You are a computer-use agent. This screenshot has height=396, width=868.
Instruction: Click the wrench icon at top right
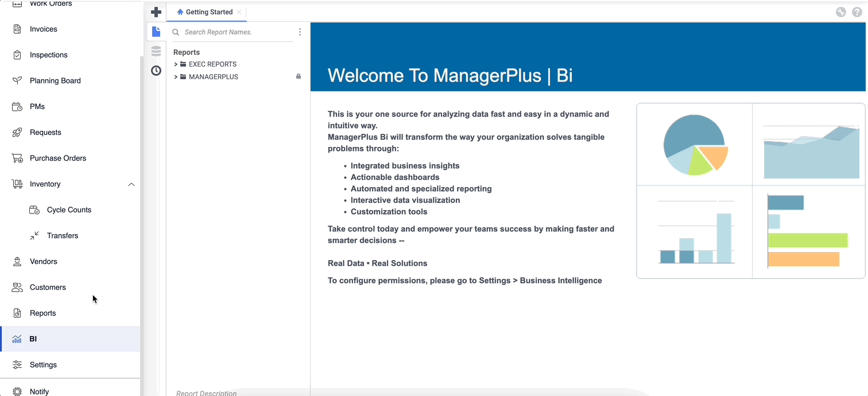tap(841, 12)
